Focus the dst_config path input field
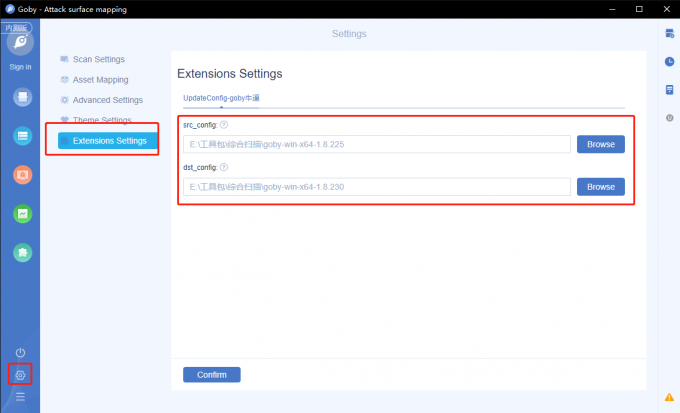Image resolution: width=680 pixels, height=413 pixels. click(x=377, y=187)
